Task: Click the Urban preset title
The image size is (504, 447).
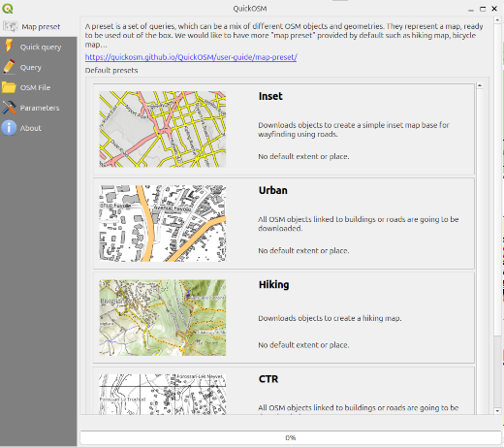Action: (273, 190)
